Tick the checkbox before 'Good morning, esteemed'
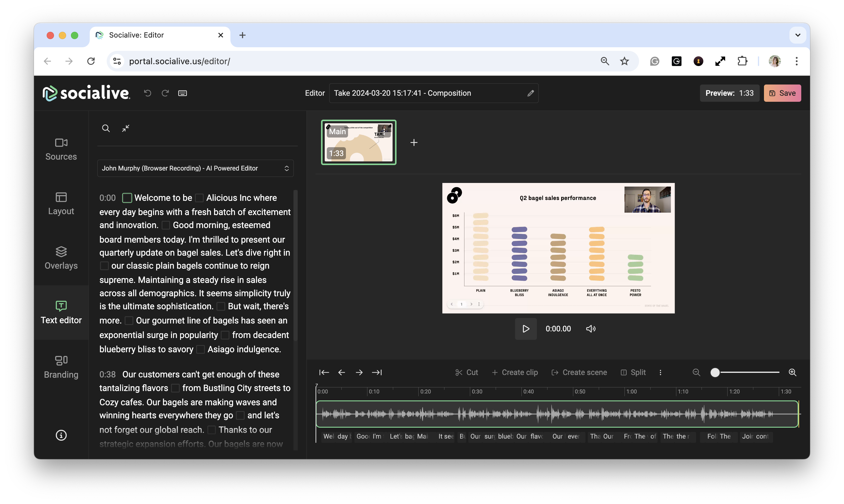The width and height of the screenshot is (844, 504). (166, 225)
